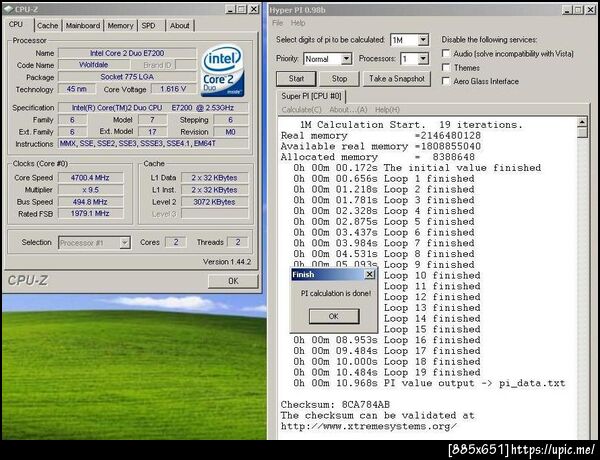The width and height of the screenshot is (600, 460).
Task: Close the Finish dialog with X
Action: tap(369, 274)
